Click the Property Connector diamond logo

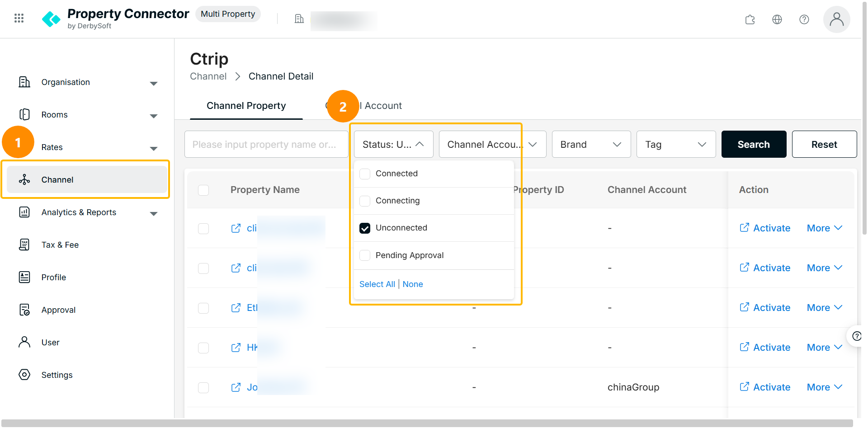(51, 19)
